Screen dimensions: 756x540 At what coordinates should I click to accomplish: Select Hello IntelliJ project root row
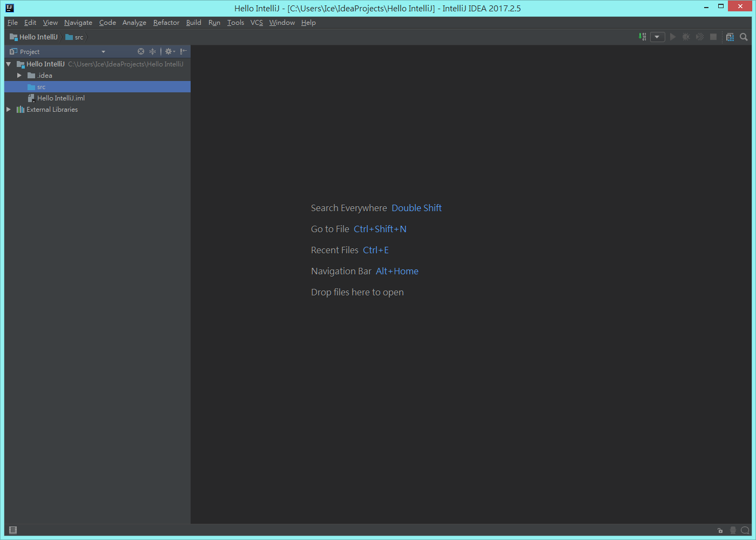pyautogui.click(x=97, y=64)
